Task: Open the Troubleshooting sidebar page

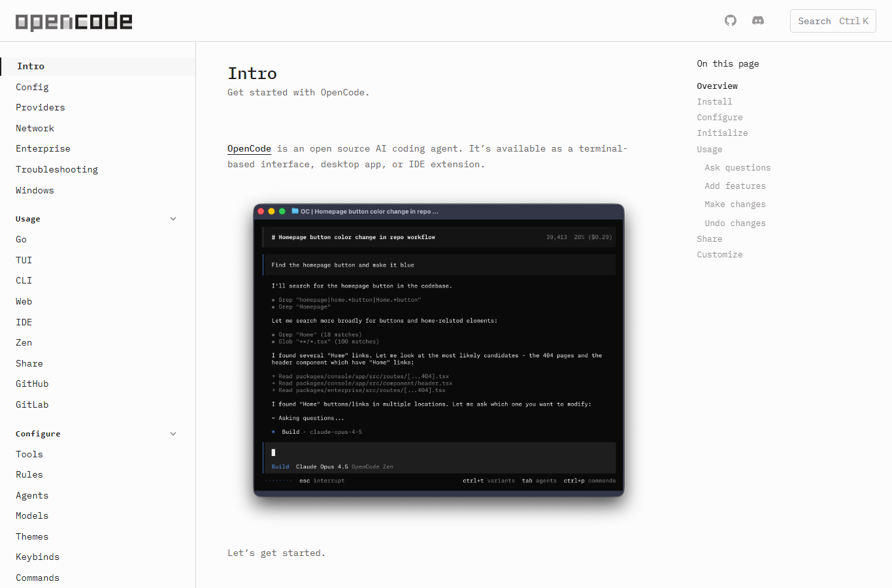Action: click(57, 169)
